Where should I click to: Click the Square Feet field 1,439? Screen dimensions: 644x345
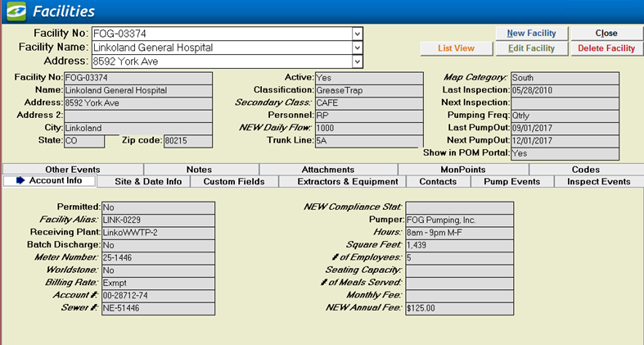(x=459, y=246)
